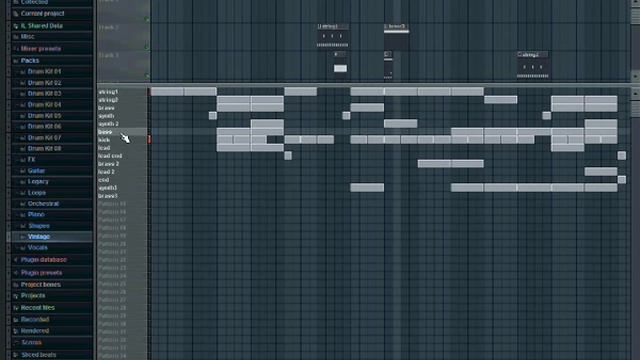Select the highlighted bass pattern name
640x360 pixels.
[105, 132]
